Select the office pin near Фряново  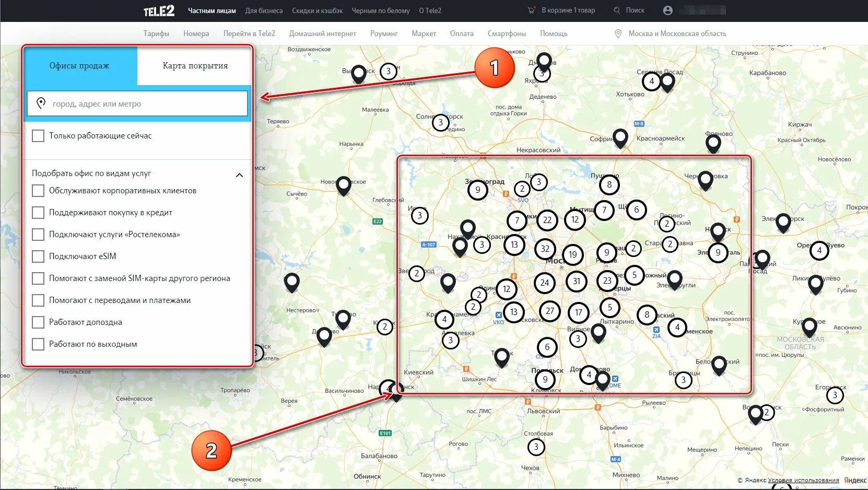pos(713,143)
